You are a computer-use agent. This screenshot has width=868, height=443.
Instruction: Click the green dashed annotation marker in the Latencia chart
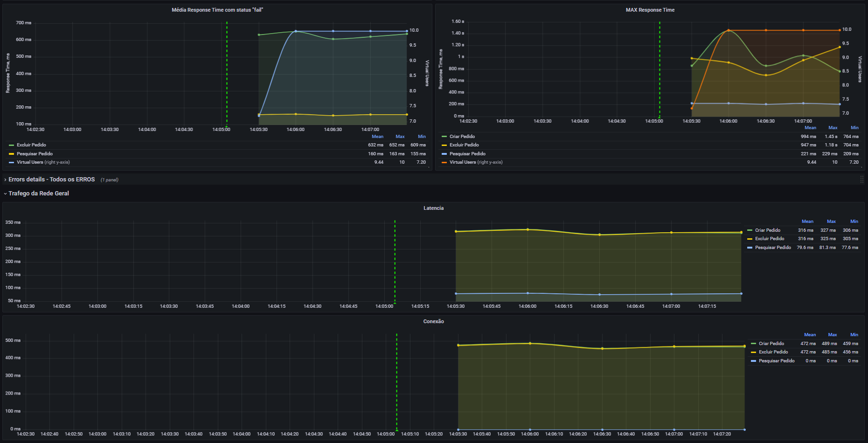395,303
